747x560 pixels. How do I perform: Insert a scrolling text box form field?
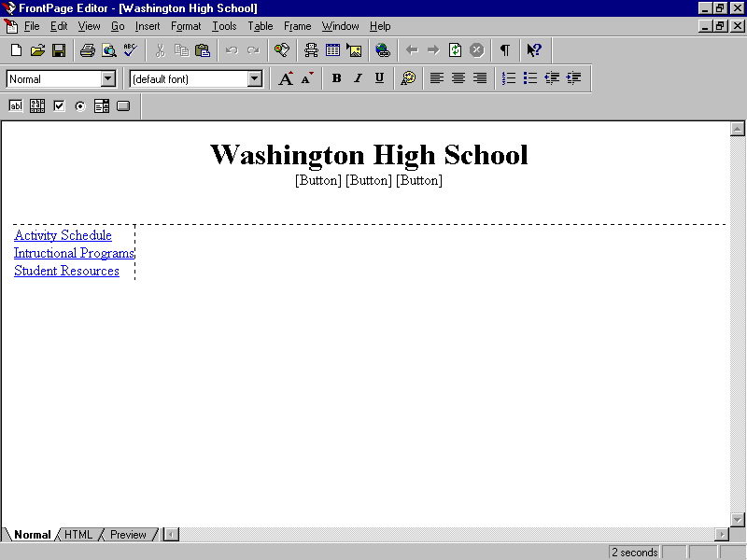point(36,105)
